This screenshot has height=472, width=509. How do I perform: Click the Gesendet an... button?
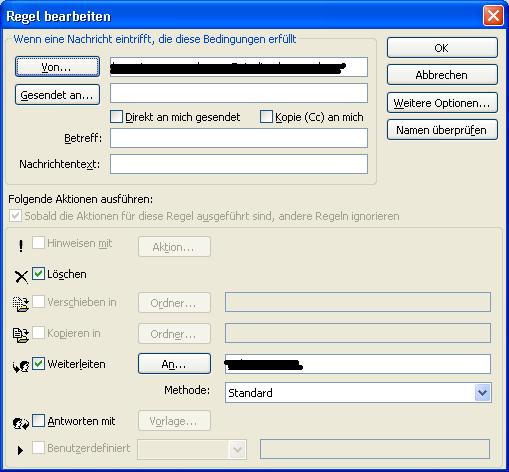click(57, 95)
